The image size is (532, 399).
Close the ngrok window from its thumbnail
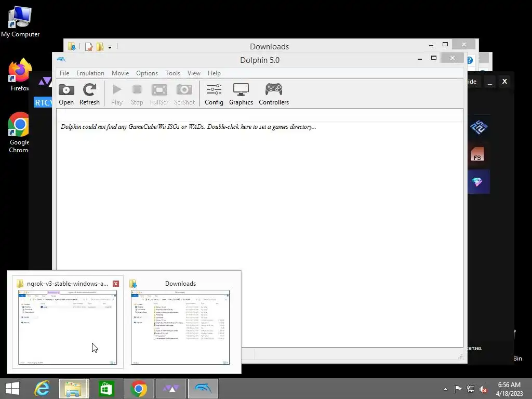click(116, 284)
